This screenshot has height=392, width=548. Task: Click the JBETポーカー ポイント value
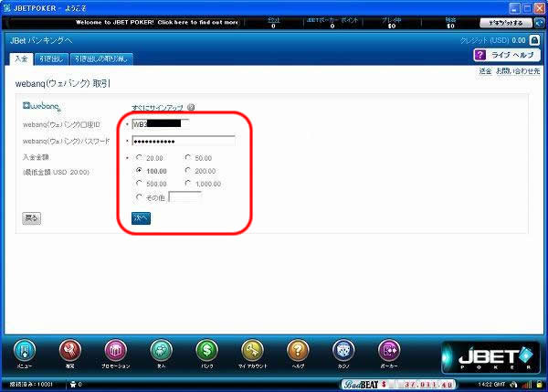(x=332, y=26)
